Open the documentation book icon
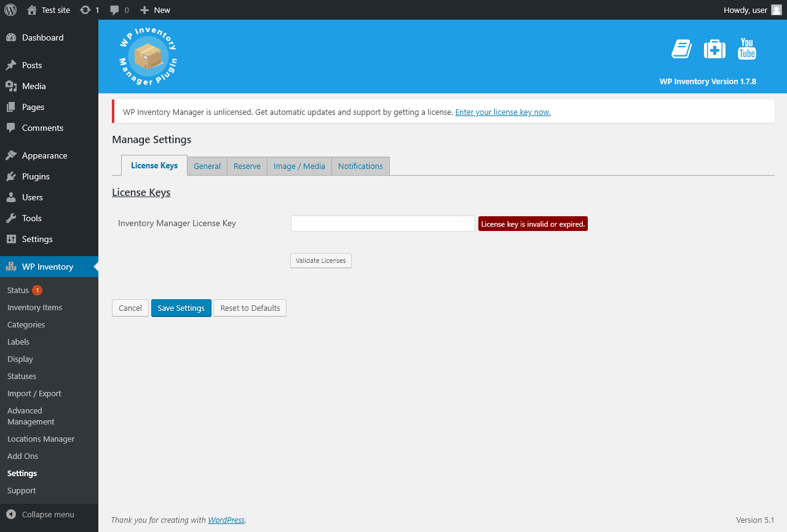Viewport: 787px width, 532px height. click(681, 49)
